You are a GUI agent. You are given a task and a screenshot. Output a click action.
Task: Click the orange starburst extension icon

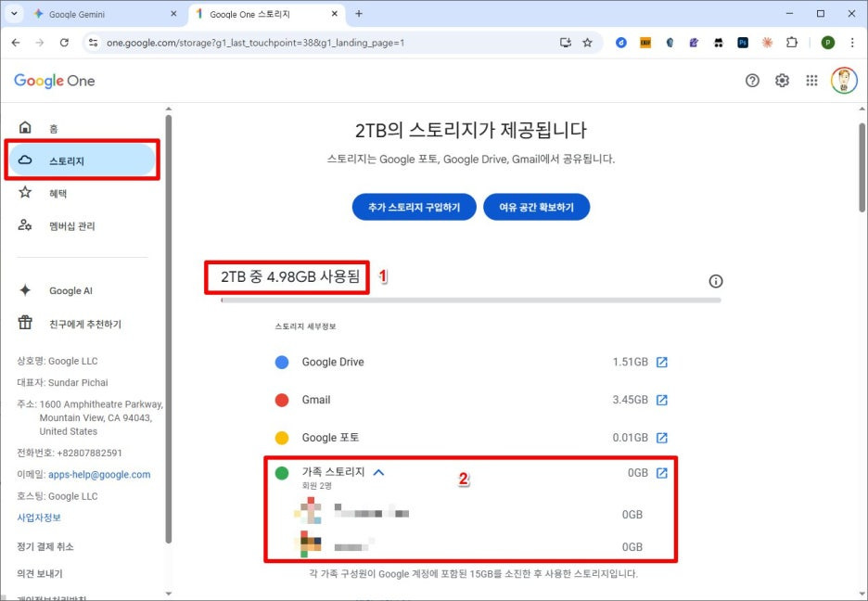coord(767,43)
